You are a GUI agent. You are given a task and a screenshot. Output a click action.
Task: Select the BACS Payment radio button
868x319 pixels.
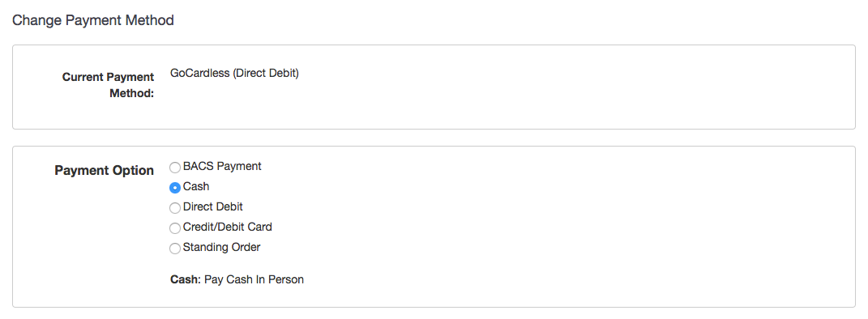[x=175, y=168]
